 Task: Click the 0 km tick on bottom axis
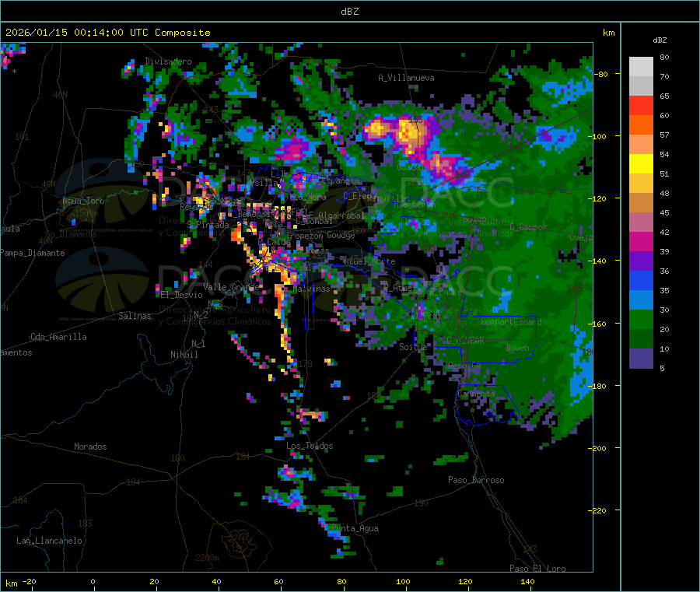coord(93,581)
